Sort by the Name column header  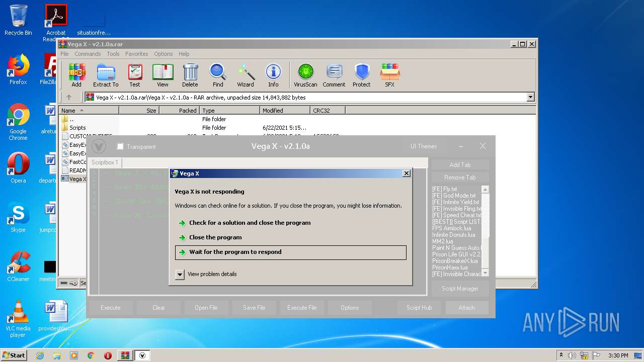pyautogui.click(x=89, y=111)
